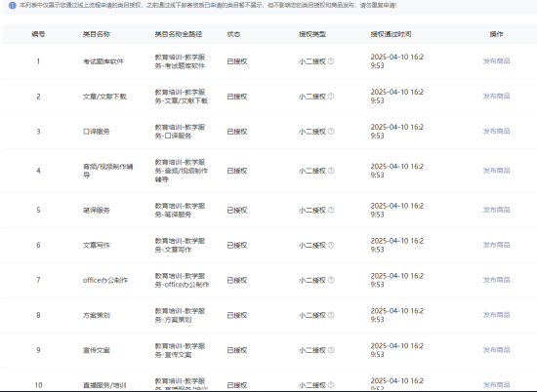
Task: Click help icon beside 小二授权 in row 1
Action: click(331, 61)
